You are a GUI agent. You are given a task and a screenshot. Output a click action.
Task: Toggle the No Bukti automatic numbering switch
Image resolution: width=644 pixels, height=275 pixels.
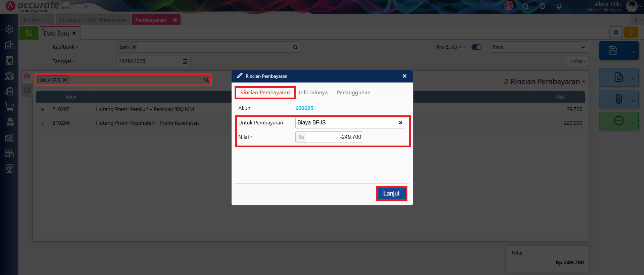pos(476,47)
